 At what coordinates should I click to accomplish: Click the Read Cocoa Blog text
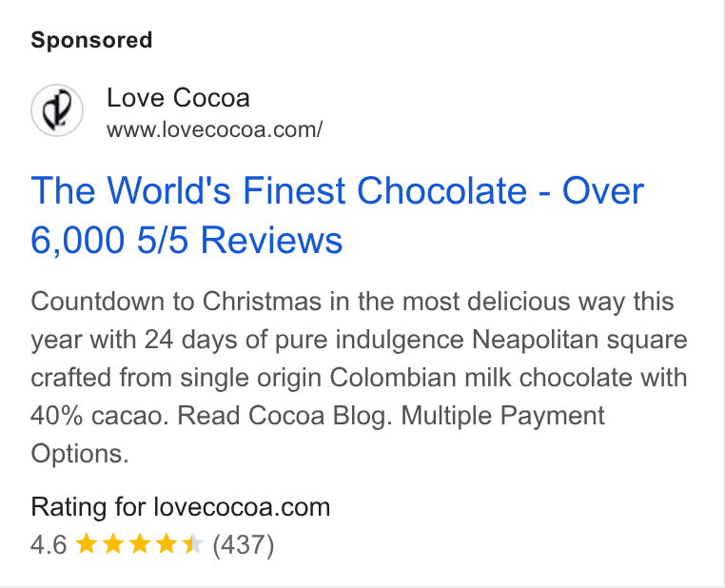tap(284, 416)
